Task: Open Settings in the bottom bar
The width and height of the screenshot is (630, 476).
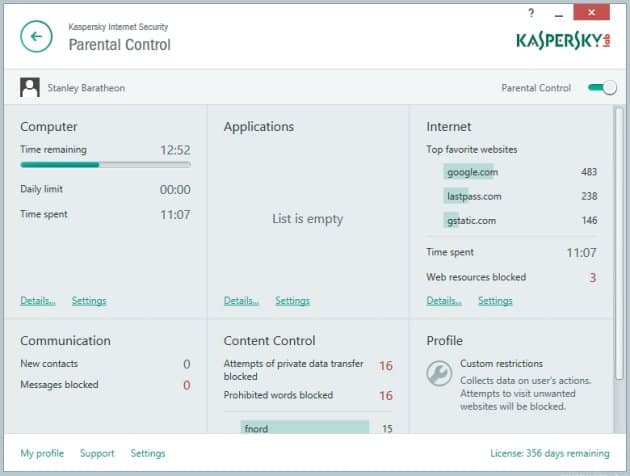Action: [x=148, y=453]
